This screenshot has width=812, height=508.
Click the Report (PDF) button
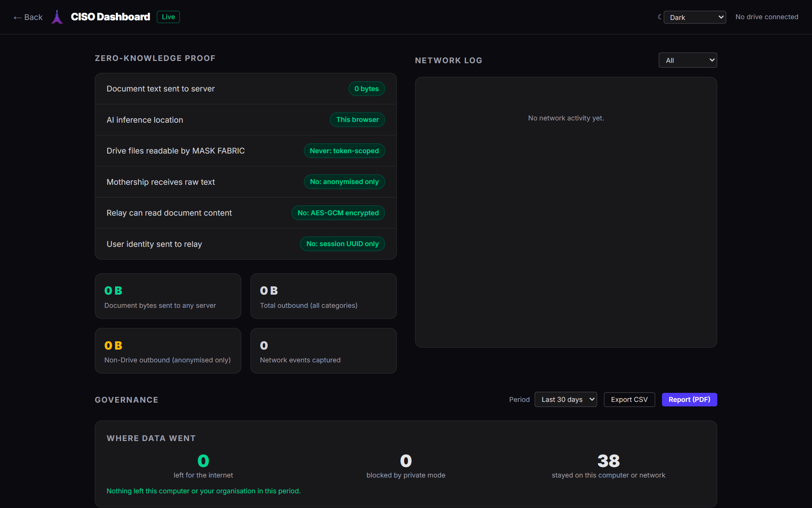pyautogui.click(x=689, y=400)
